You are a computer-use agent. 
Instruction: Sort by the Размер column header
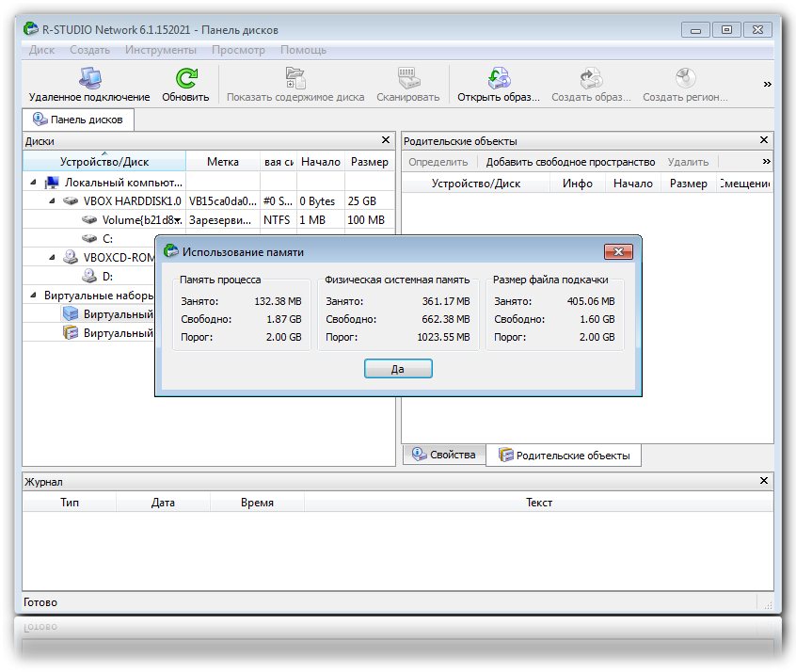click(x=369, y=162)
